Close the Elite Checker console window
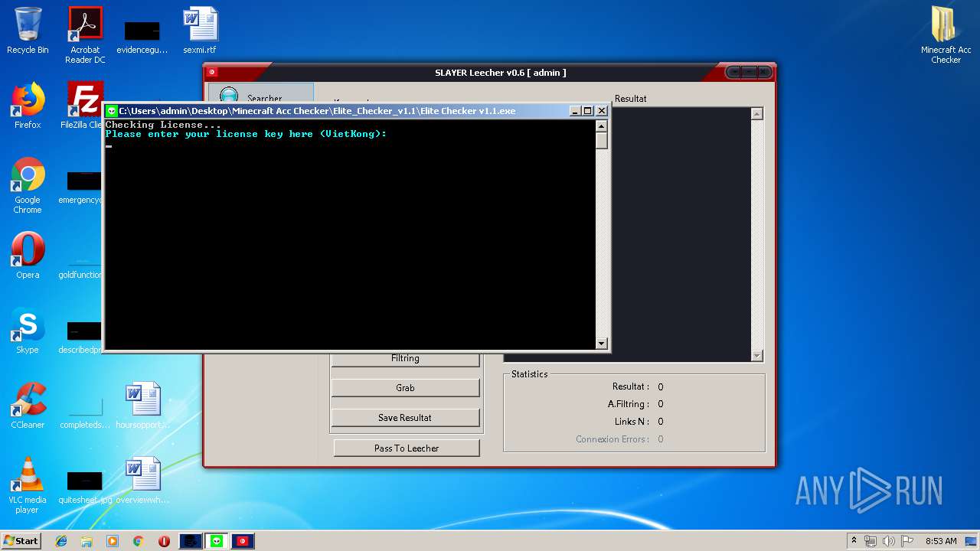The width and height of the screenshot is (980, 551). coord(602,111)
